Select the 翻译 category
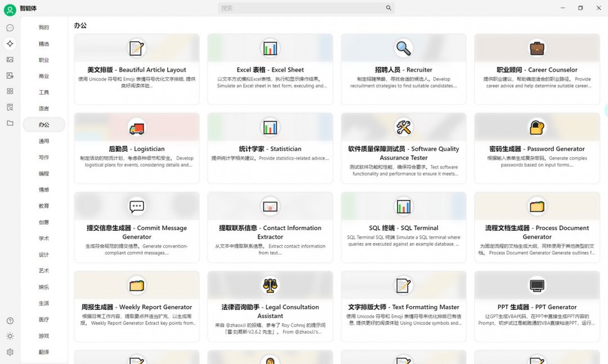 click(44, 352)
